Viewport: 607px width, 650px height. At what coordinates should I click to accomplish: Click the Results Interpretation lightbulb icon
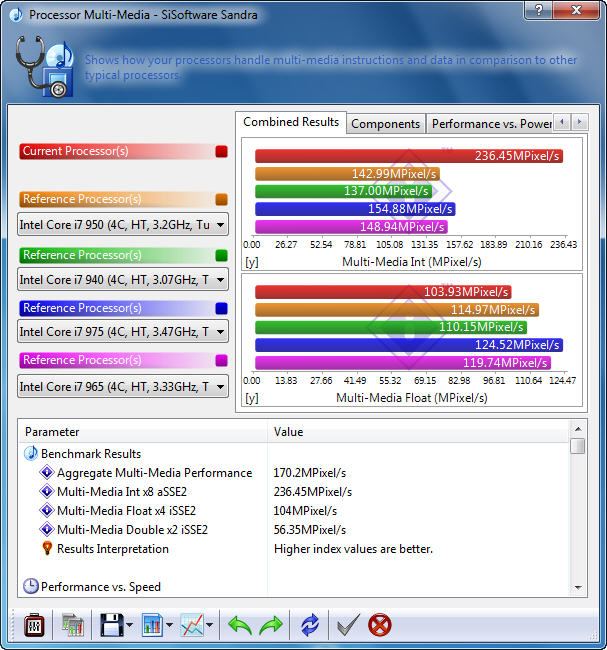tap(47, 548)
